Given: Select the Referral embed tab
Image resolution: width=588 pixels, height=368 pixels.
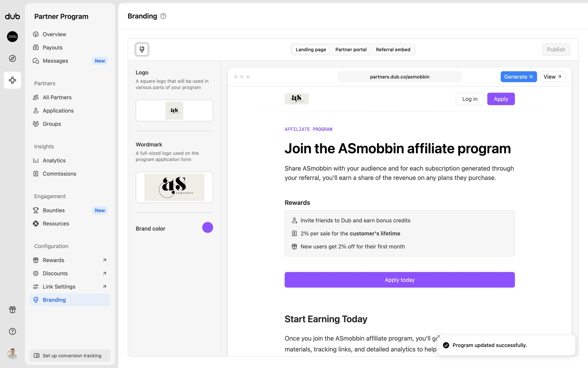Looking at the screenshot, I should [393, 50].
